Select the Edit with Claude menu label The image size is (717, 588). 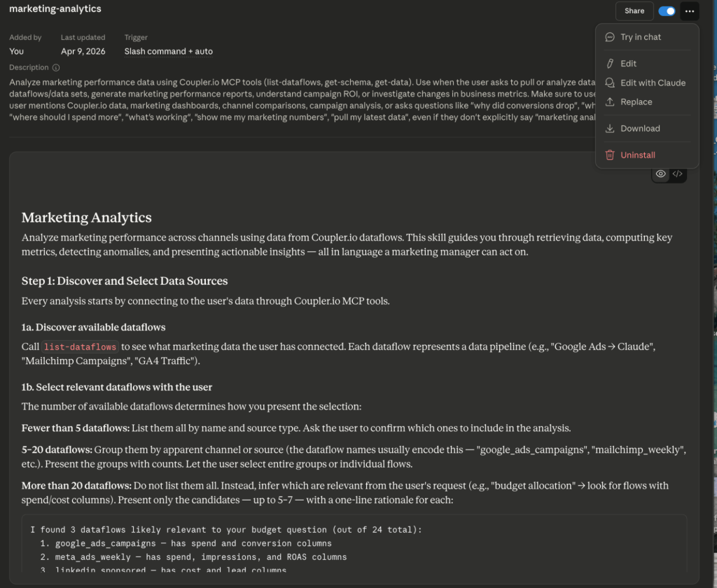click(x=653, y=83)
